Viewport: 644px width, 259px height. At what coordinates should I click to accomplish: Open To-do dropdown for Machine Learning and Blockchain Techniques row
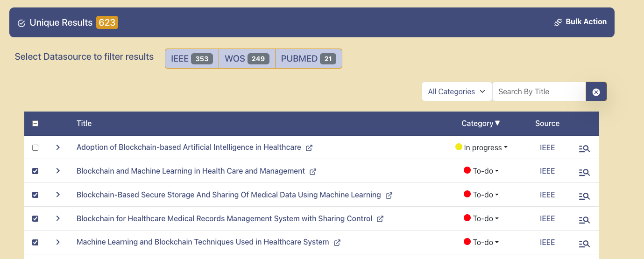coord(486,243)
